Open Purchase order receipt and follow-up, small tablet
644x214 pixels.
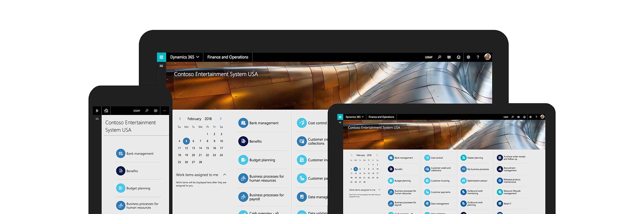(511, 158)
